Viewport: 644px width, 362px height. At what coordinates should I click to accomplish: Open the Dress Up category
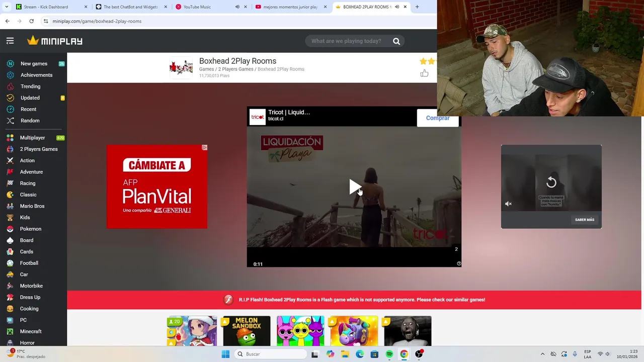[30, 297]
